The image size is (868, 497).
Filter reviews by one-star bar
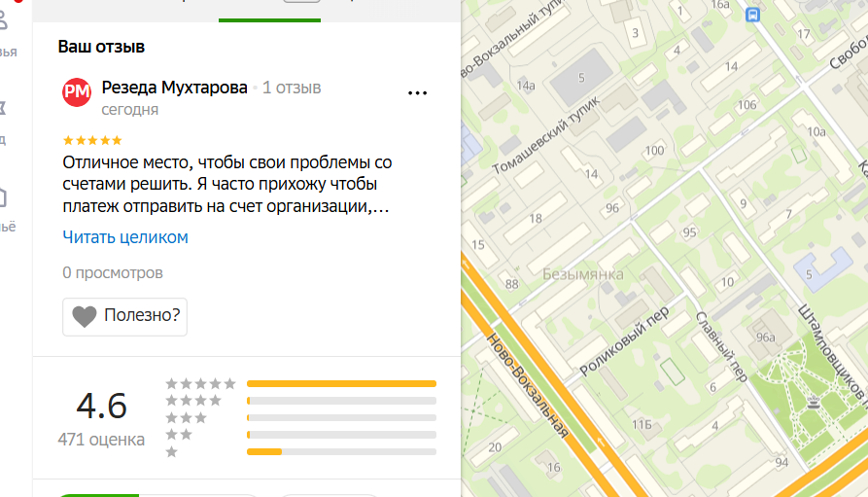(341, 451)
